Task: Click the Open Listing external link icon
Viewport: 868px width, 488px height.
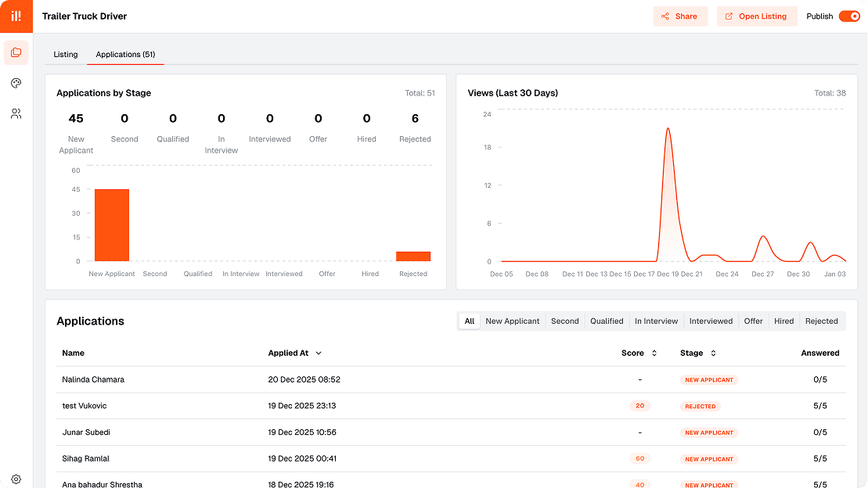Action: pyautogui.click(x=729, y=16)
